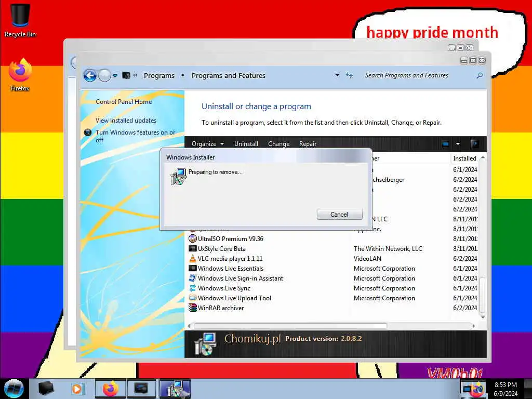This screenshot has height=399, width=532.
Task: Open the help icon in command bar
Action: click(x=474, y=144)
